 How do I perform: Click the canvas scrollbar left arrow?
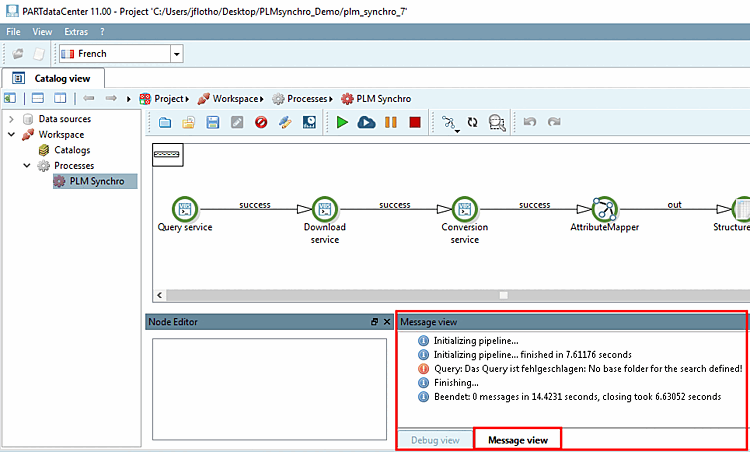click(x=159, y=295)
